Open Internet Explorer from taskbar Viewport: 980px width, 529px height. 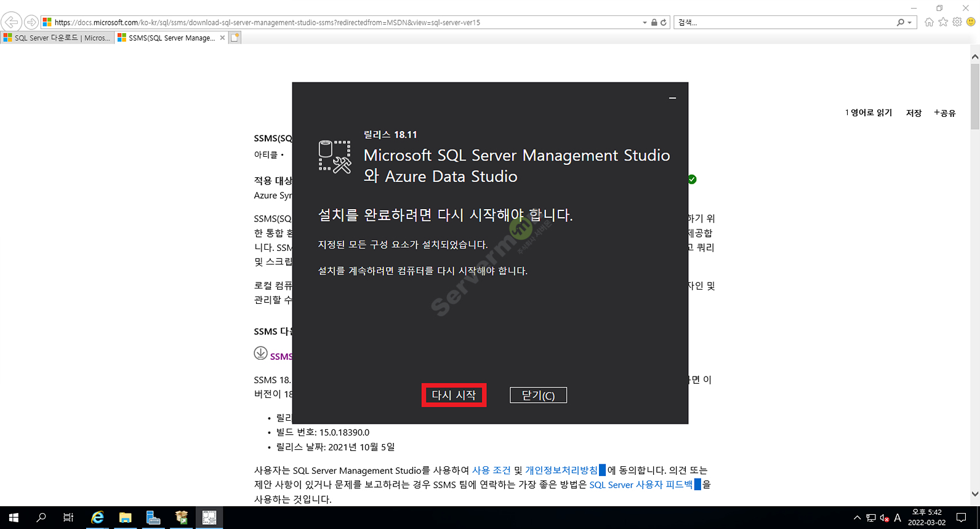97,518
